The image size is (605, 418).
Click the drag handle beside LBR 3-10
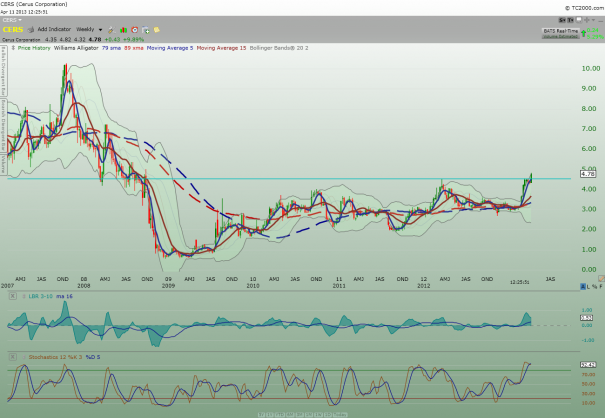pyautogui.click(x=24, y=296)
